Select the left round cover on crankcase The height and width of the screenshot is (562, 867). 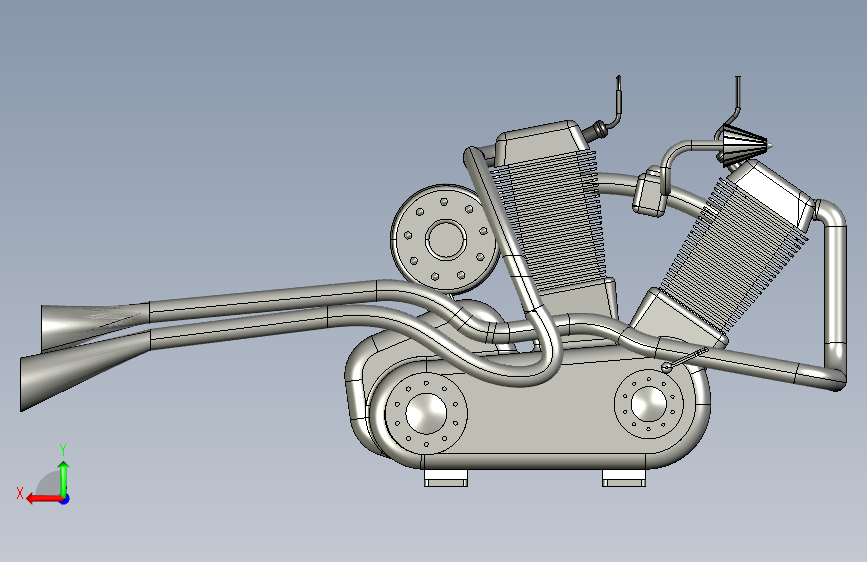[x=426, y=413]
